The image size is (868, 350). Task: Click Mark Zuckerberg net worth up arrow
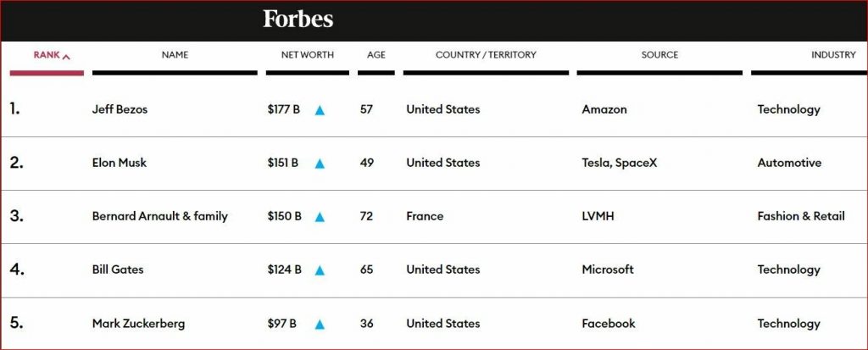coord(320,324)
